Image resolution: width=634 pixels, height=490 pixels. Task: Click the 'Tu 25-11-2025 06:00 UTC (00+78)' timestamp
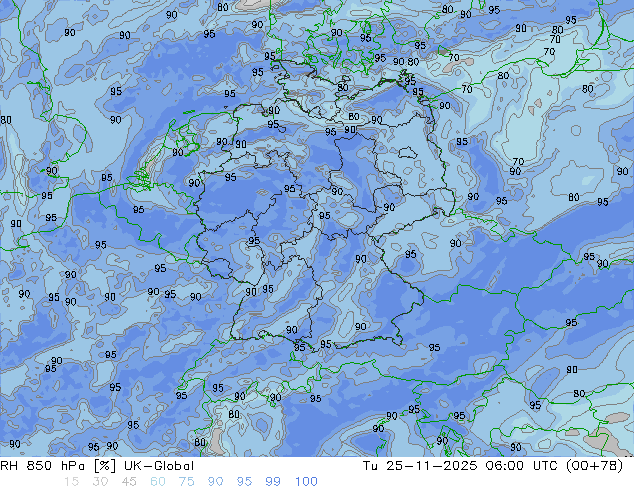point(493,466)
